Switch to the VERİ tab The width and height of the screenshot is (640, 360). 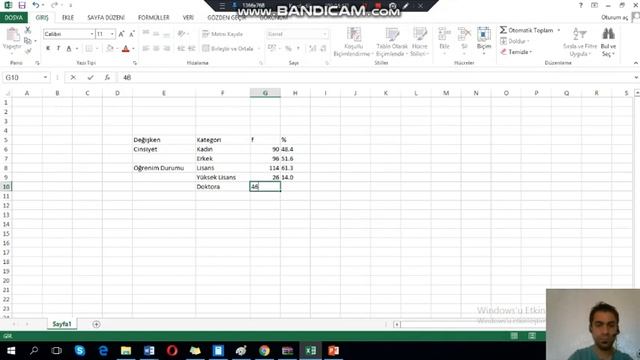coord(188,18)
